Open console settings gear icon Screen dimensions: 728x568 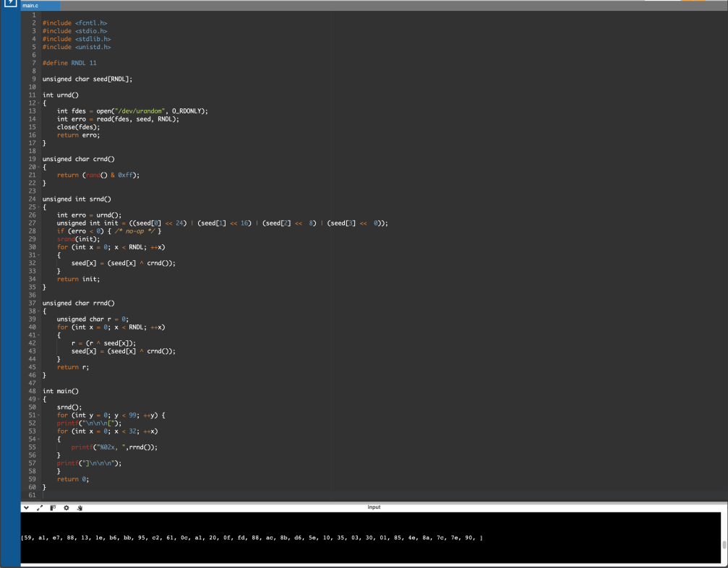click(x=66, y=508)
